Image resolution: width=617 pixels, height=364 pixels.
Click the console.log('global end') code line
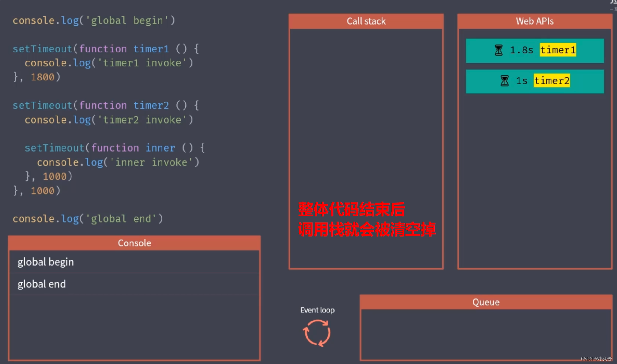(x=88, y=219)
